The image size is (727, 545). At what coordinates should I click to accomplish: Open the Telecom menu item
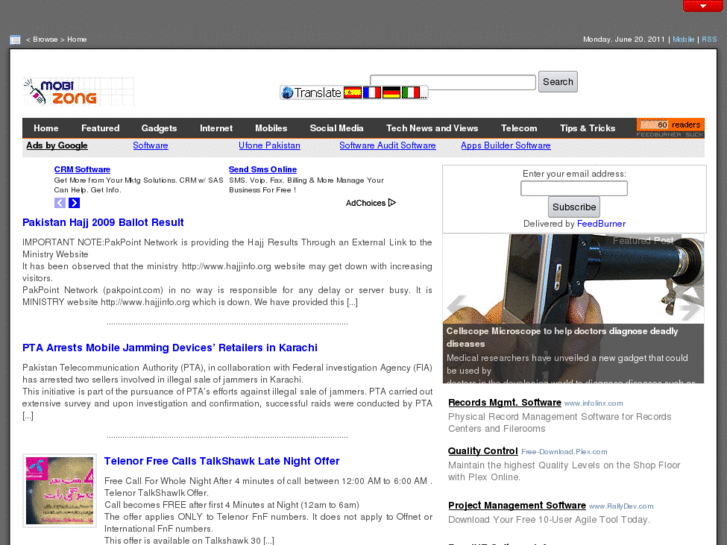coord(519,128)
